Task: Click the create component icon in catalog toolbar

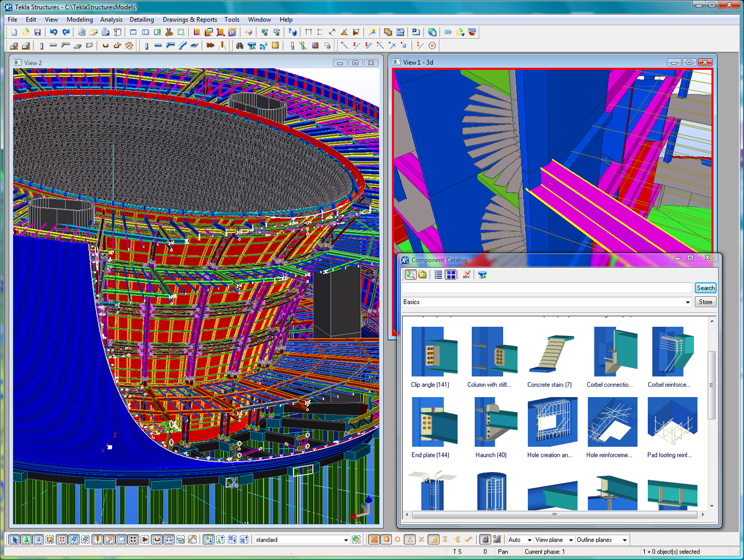Action: pos(482,274)
